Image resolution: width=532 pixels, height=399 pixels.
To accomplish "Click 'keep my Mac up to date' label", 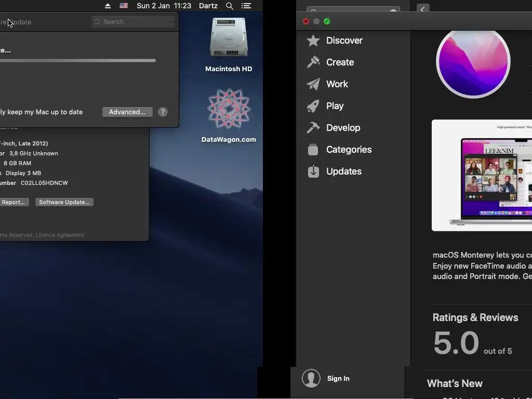I will coord(45,112).
